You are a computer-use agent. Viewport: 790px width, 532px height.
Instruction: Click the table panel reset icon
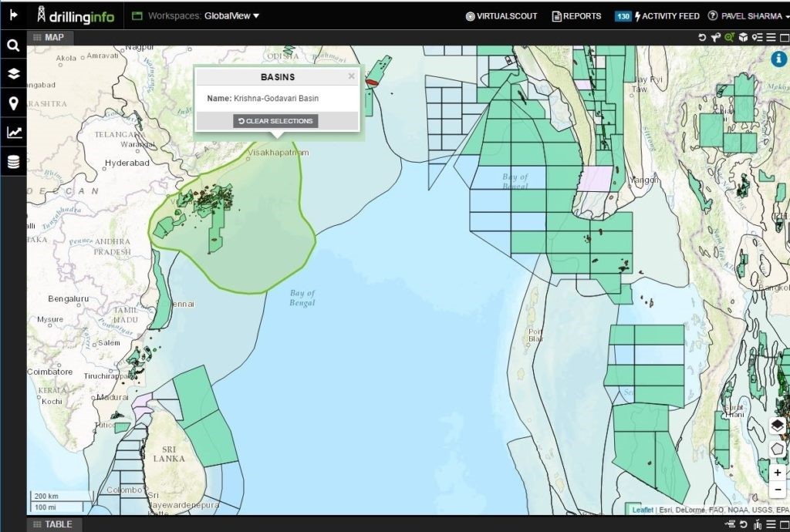(x=743, y=524)
